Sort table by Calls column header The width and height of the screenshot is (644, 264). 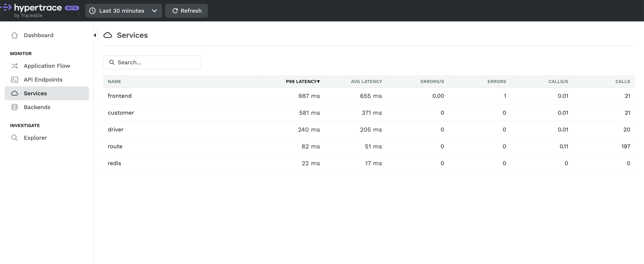(622, 82)
